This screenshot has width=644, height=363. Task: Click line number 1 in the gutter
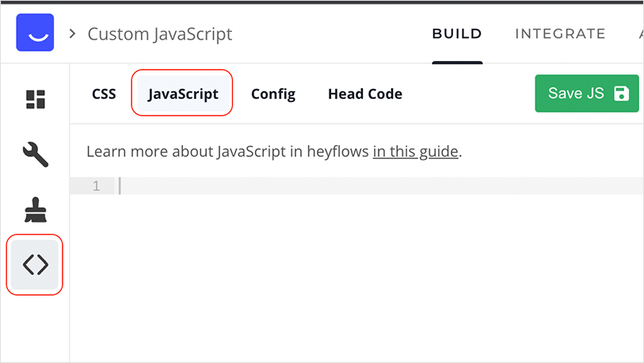tap(96, 186)
